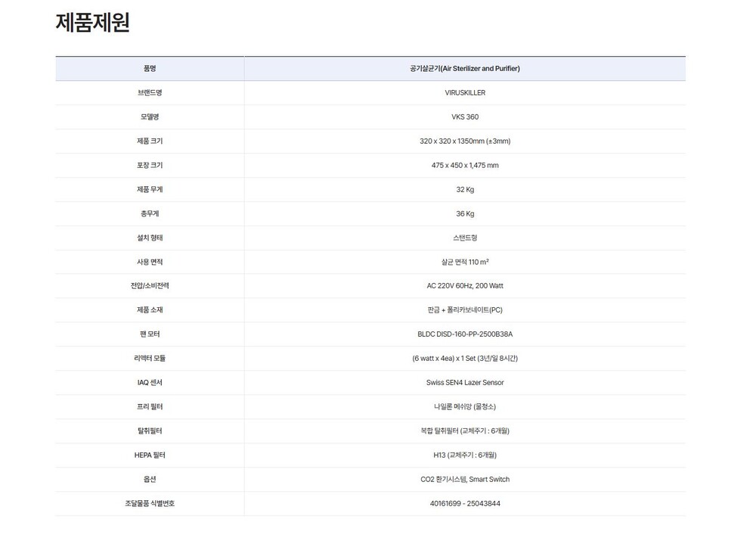Screen dimensions: 756x538
Task: Click the 475 x 450 x 1,475 mm value
Action: click(x=464, y=165)
